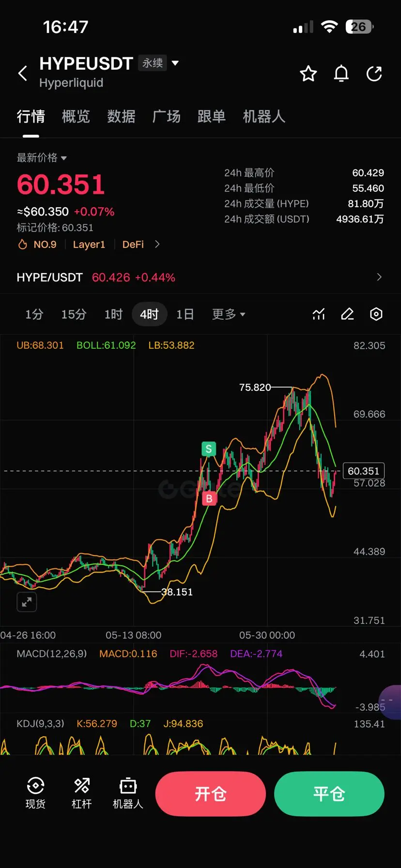This screenshot has height=868, width=401.
Task: Select 1时 timeframe
Action: 113,314
